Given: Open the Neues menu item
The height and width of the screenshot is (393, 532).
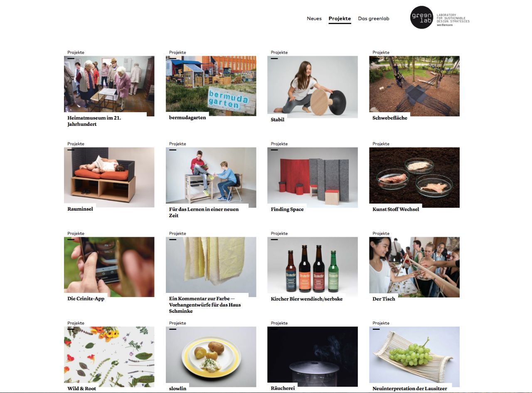Looking at the screenshot, I should 314,19.
